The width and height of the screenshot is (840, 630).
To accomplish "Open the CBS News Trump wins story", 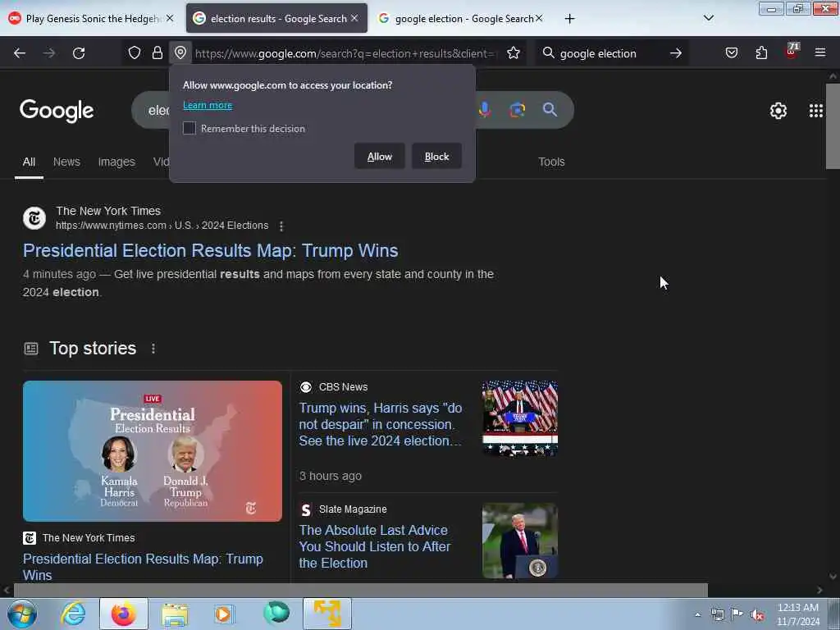I will pos(381,424).
